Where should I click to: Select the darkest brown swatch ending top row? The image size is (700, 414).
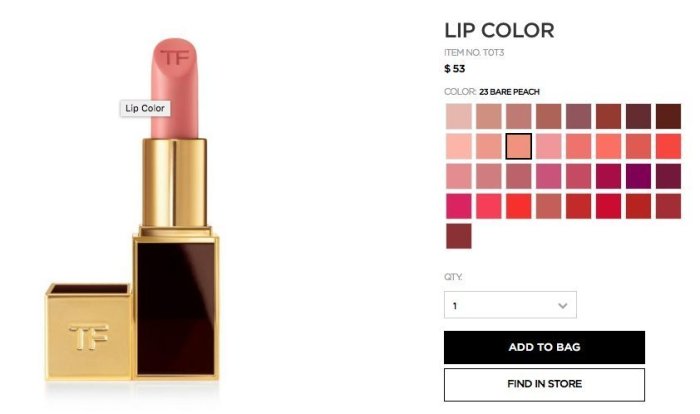coord(668,116)
